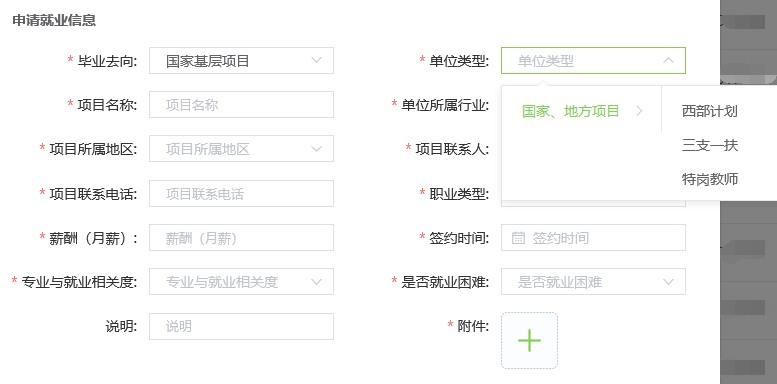Click the 说明 input field

pos(241,326)
